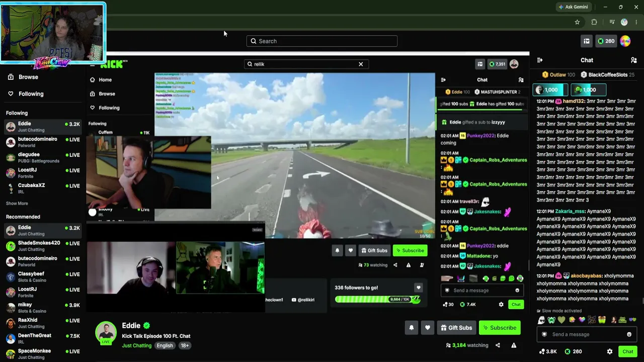The image size is (644, 362).
Task: Open Eddie's channel avatar with LIVE badge
Action: coord(106,332)
